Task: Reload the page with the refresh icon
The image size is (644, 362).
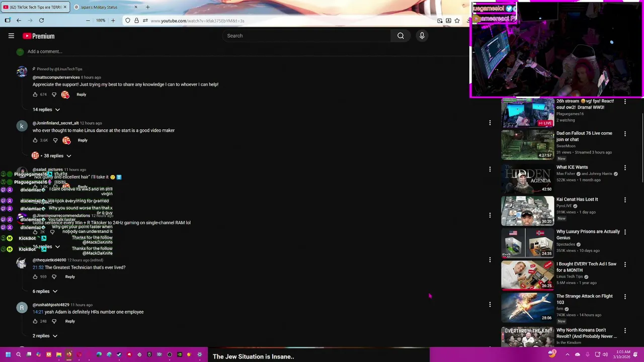Action: (41, 21)
